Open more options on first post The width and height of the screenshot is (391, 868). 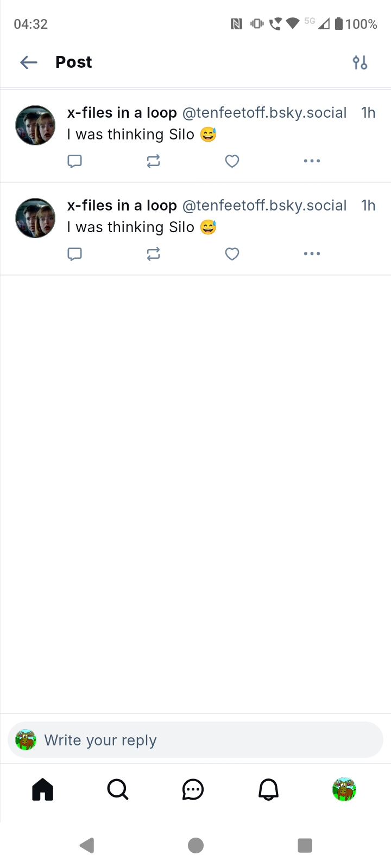(x=312, y=161)
